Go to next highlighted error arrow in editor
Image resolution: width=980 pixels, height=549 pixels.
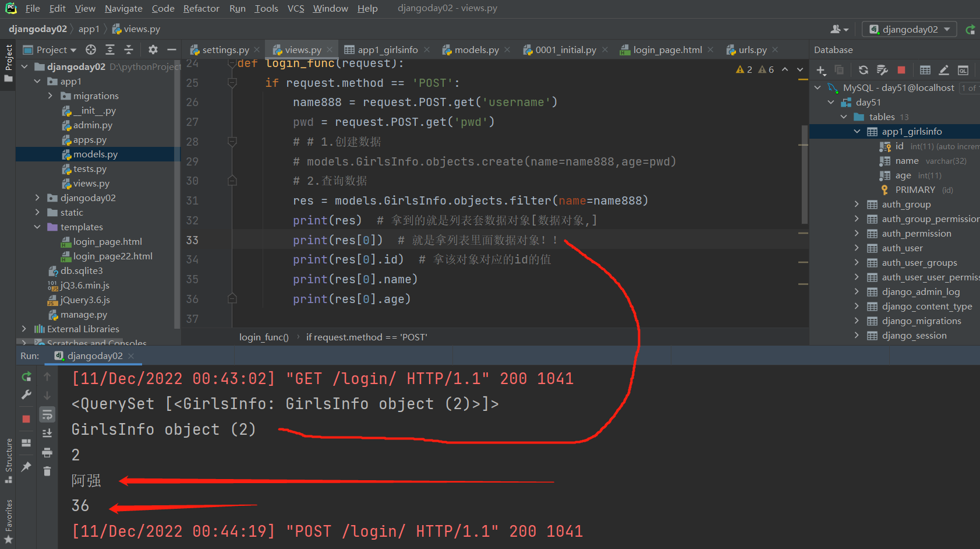(800, 69)
